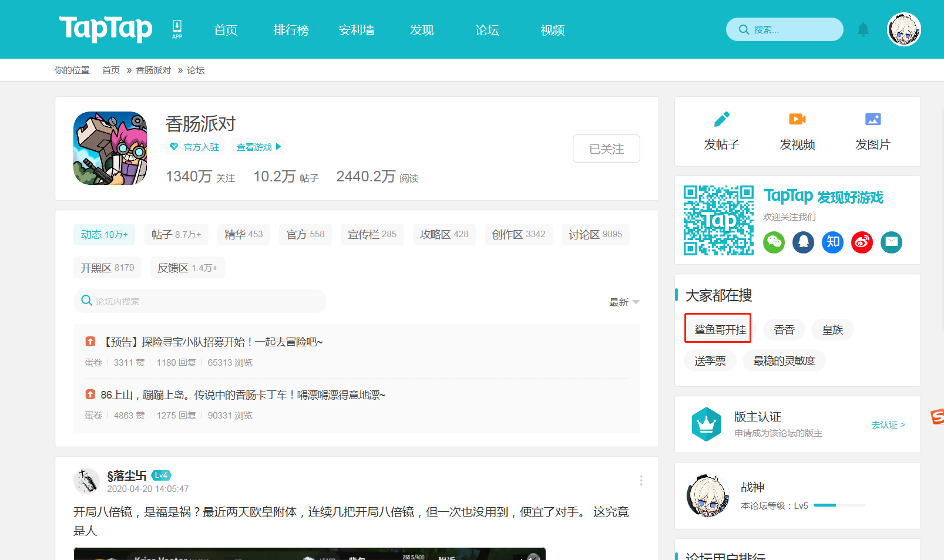Click the Lv5 forum level progress bar
The width and height of the screenshot is (944, 560).
pos(839,505)
